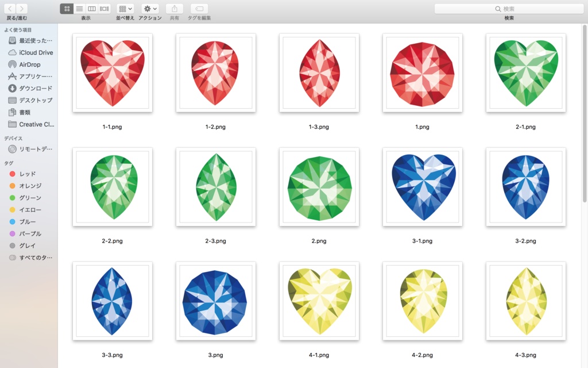Switch to list view

(79, 9)
